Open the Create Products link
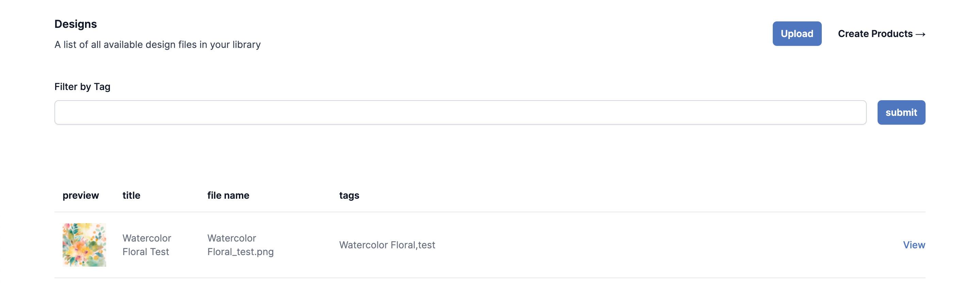Screen dimensions: 980x285 [x=875, y=34]
